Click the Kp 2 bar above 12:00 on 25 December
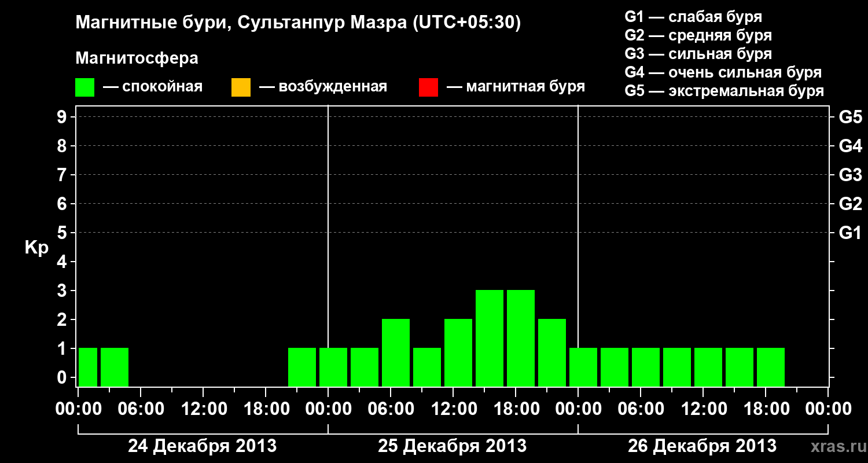 point(458,352)
